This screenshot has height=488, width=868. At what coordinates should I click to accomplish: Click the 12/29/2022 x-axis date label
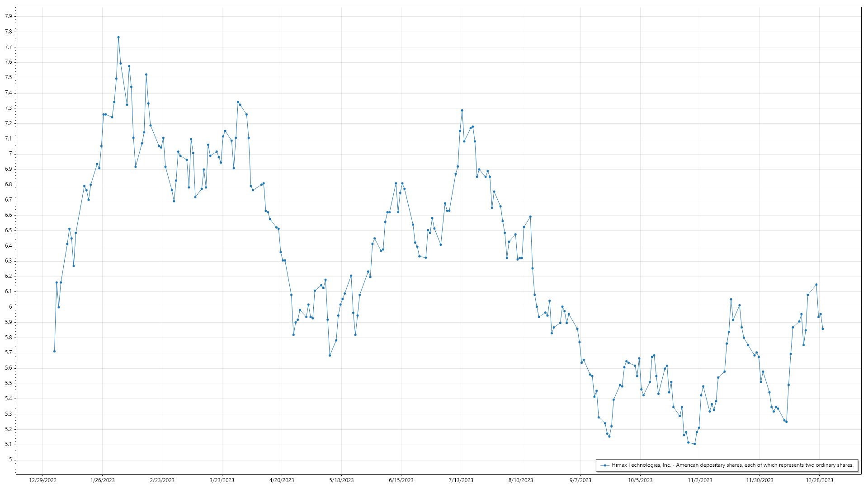pyautogui.click(x=43, y=480)
